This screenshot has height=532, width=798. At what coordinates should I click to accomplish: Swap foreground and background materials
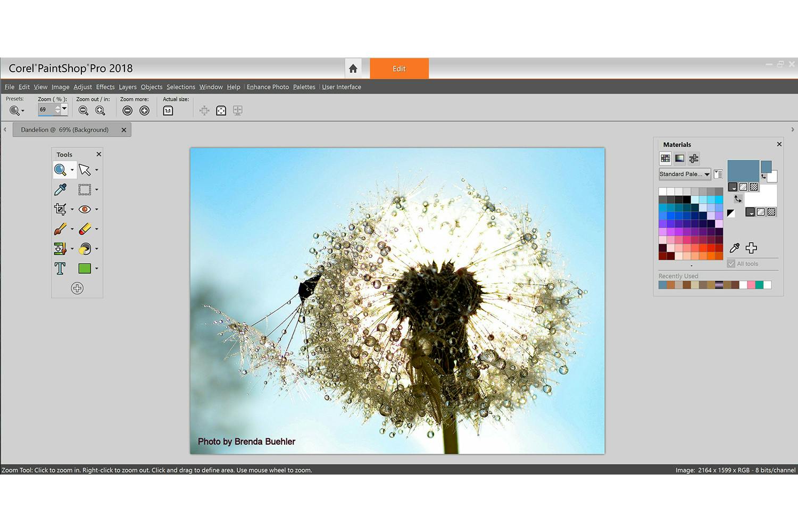click(x=738, y=198)
